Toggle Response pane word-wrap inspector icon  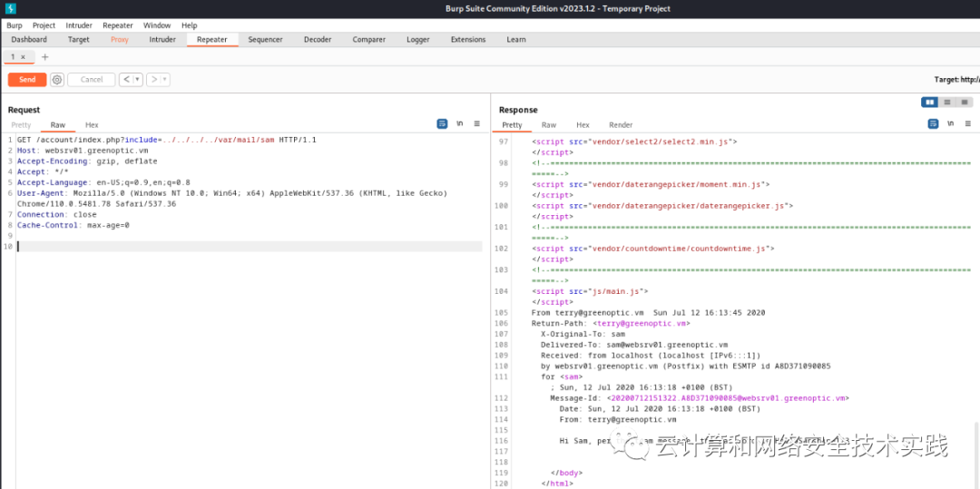[x=933, y=123]
